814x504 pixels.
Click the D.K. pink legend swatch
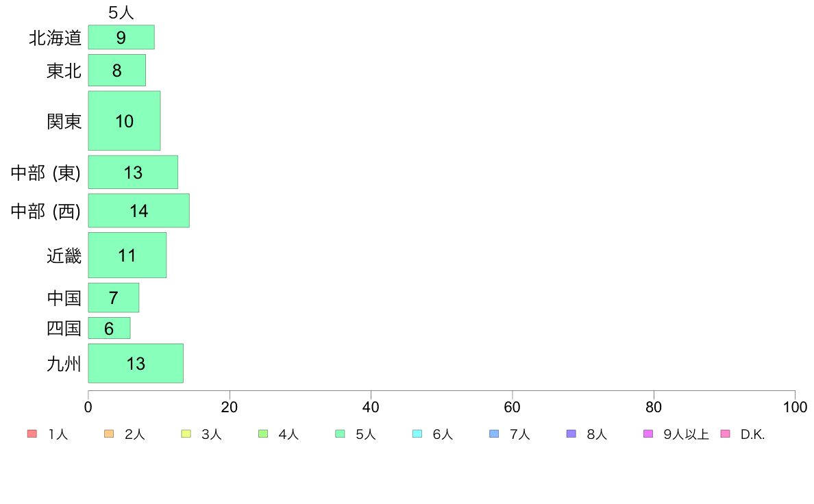725,433
